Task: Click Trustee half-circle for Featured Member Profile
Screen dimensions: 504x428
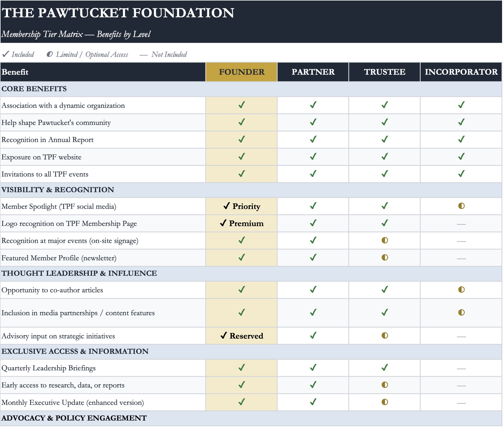Action: (384, 258)
